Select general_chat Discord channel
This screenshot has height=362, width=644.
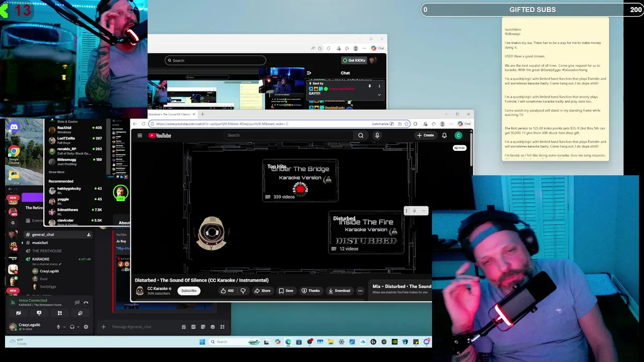coord(58,235)
